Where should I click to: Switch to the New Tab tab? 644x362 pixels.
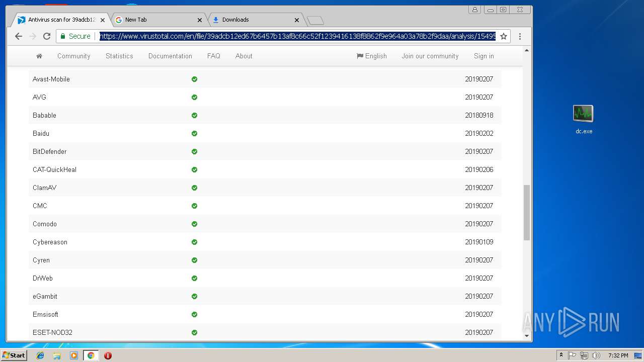coord(158,20)
